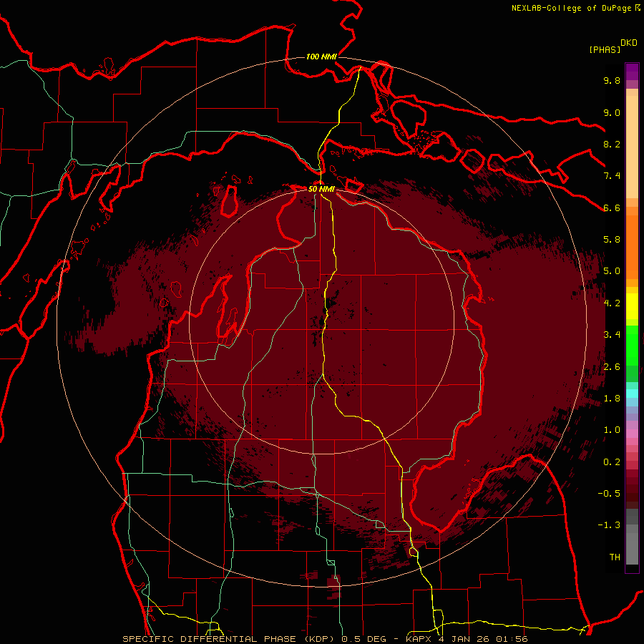The image size is (644, 644).
Task: Click the 2.6 value on the color scale
Action: pyautogui.click(x=612, y=367)
